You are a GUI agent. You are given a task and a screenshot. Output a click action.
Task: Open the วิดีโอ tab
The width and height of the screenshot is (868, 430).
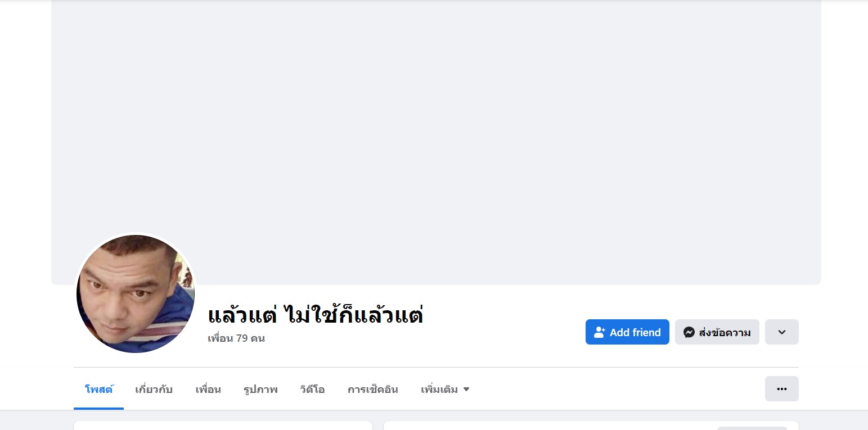click(312, 390)
